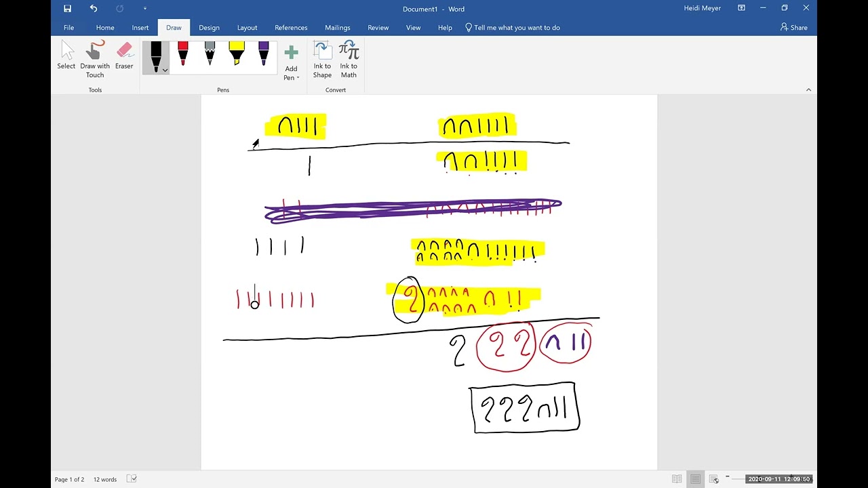The height and width of the screenshot is (488, 868).
Task: Open the File menu
Action: pyautogui.click(x=68, y=28)
